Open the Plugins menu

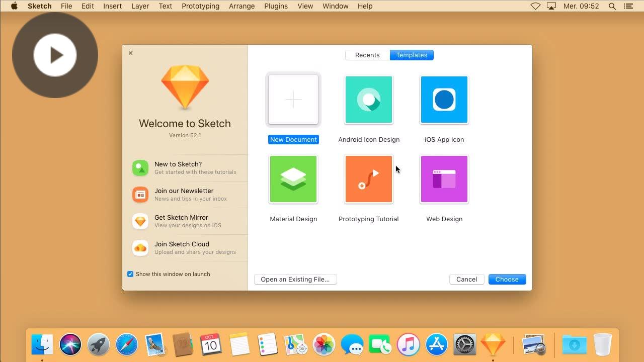coord(276,6)
